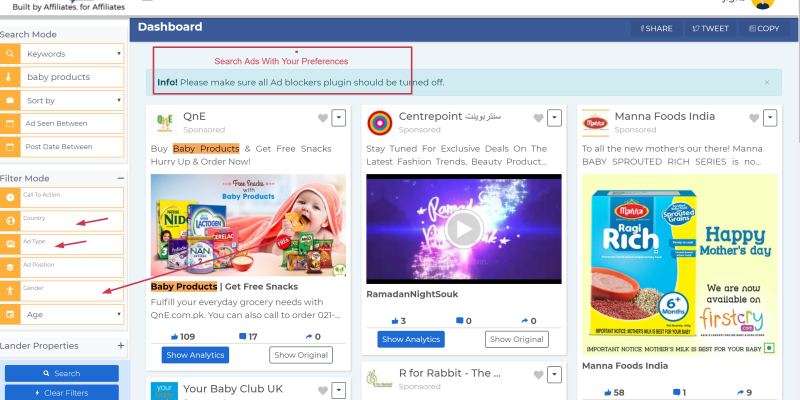Click Show Original on the Centrepoint ad
The width and height of the screenshot is (800, 400).
tap(517, 339)
